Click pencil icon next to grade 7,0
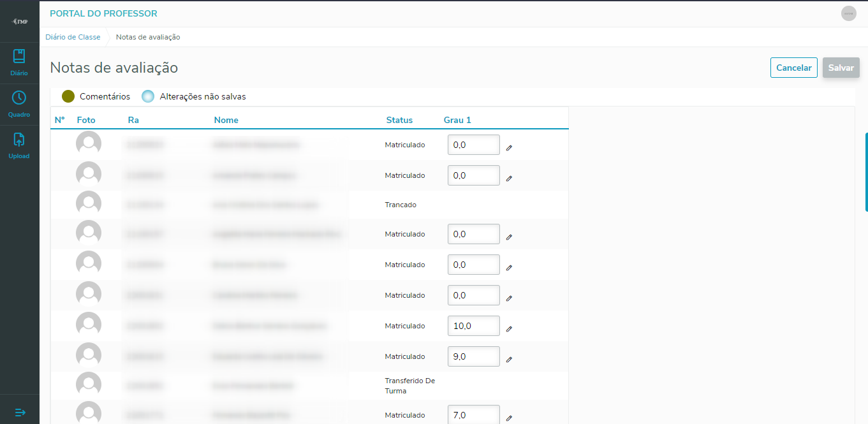The height and width of the screenshot is (424, 868). pos(509,418)
